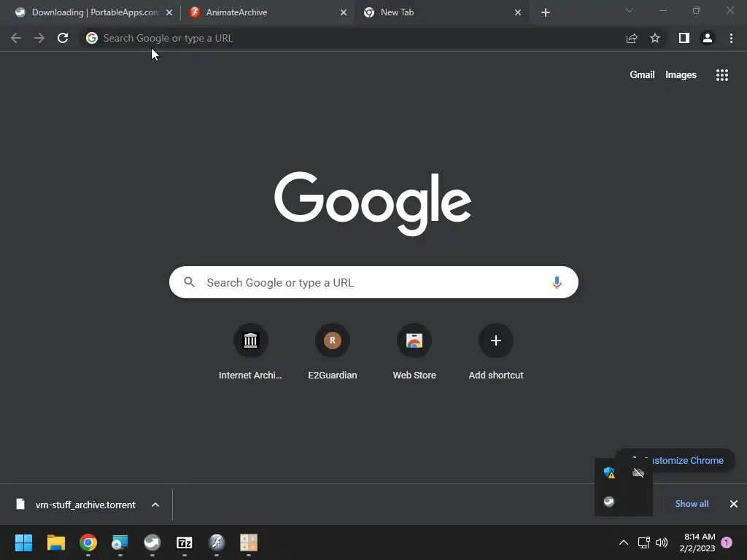Open network status in system tray

(x=643, y=542)
